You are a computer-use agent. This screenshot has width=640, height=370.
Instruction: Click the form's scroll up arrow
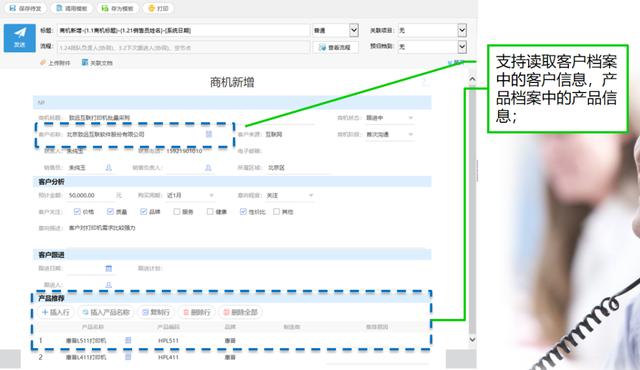point(472,79)
